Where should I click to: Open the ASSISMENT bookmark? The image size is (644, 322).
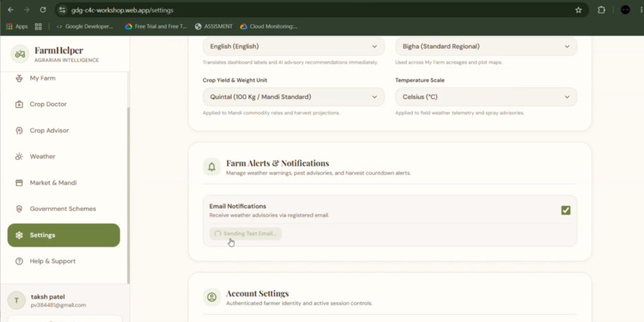coord(213,26)
